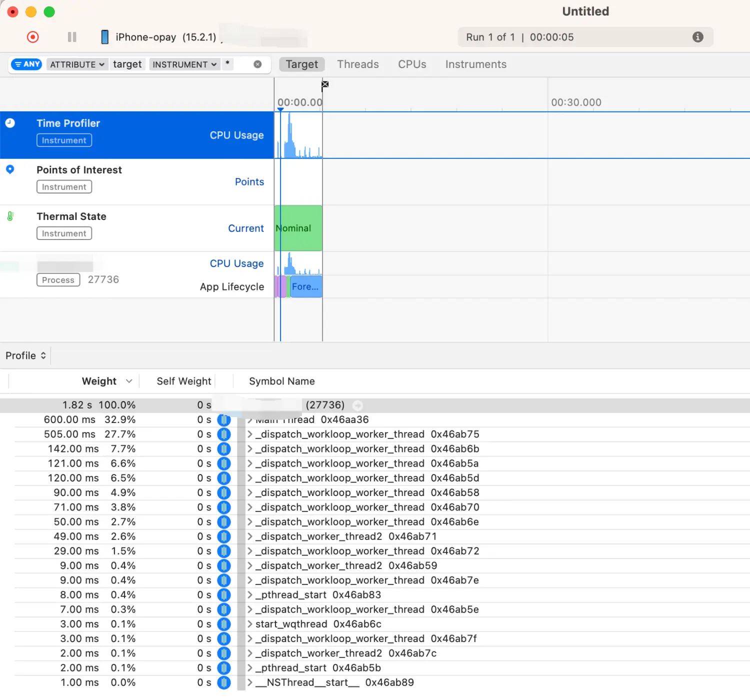Open run info via the i icon

click(x=697, y=37)
